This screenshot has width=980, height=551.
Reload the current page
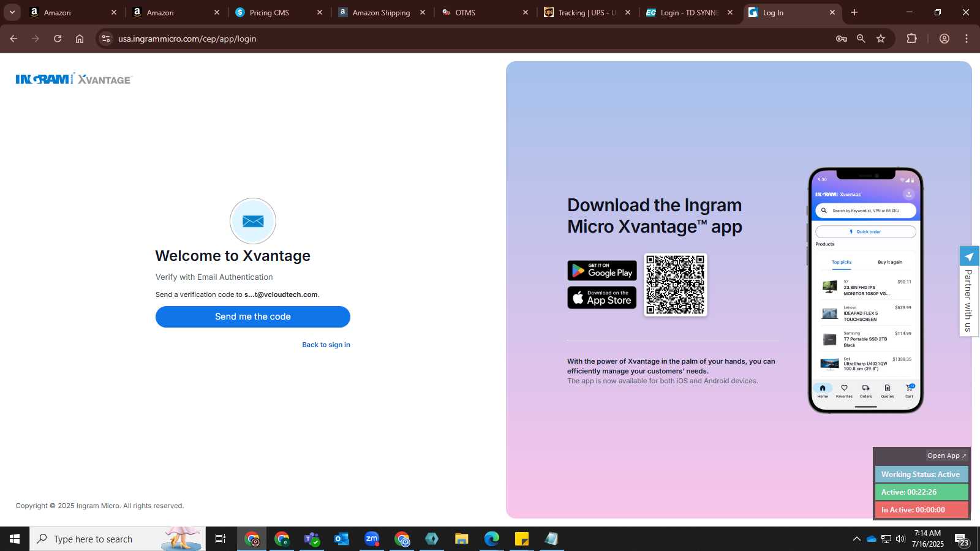58,39
